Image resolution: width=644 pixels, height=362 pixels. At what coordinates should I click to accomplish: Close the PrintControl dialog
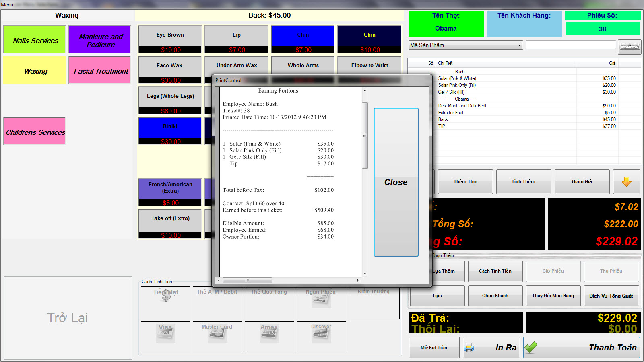tap(396, 182)
